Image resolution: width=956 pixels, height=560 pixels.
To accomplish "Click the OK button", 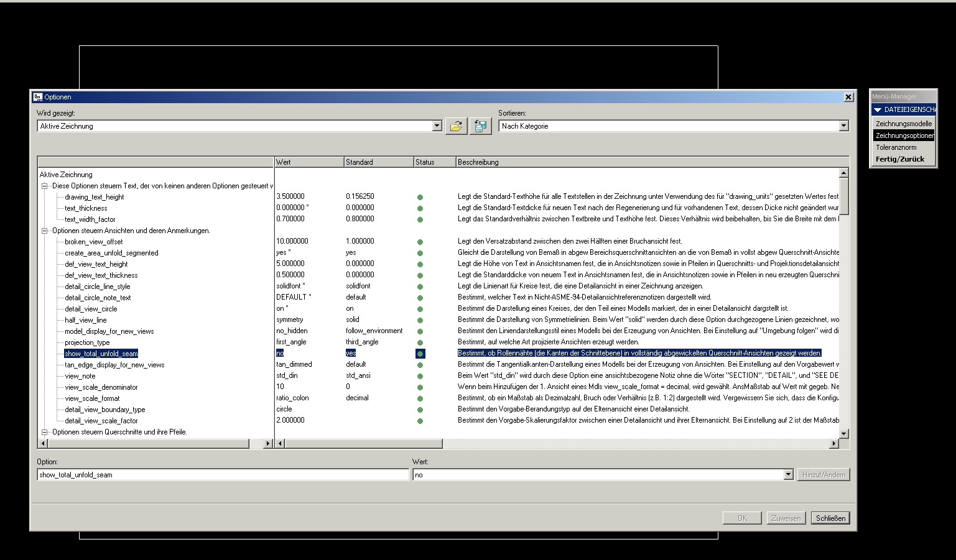I will (x=742, y=518).
